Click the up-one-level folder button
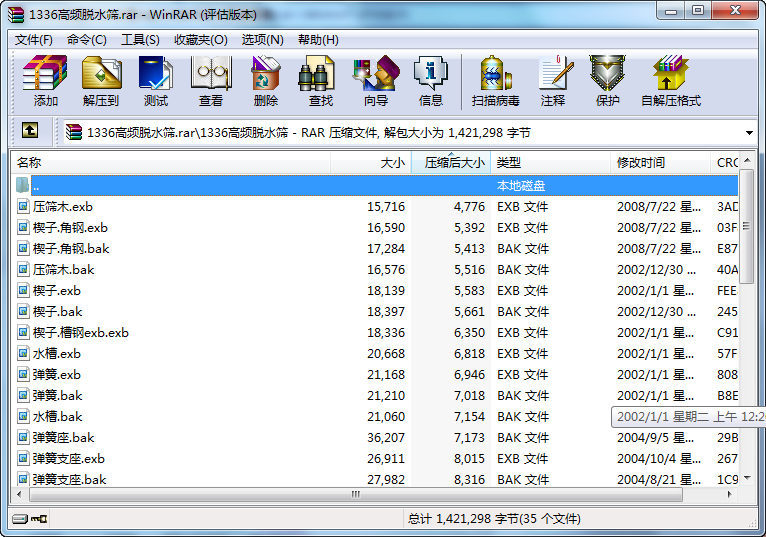The height and width of the screenshot is (537, 766). pos(30,130)
